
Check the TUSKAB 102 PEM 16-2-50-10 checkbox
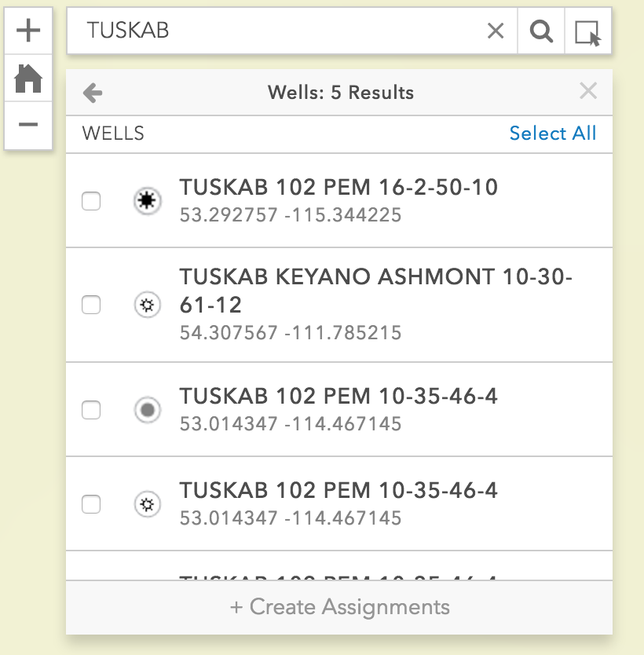(92, 201)
